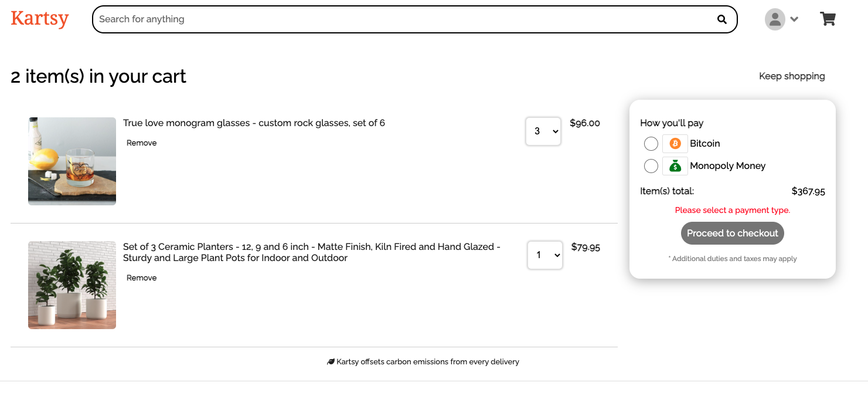Focus the Search for anything field
The width and height of the screenshot is (868, 396).
coord(404,19)
